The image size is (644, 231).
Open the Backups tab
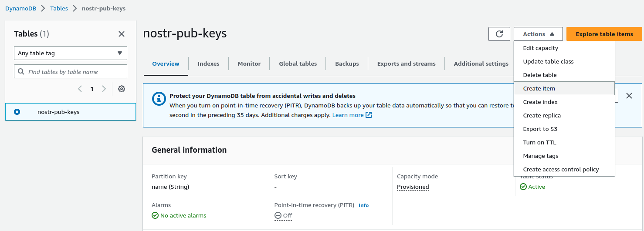(347, 64)
